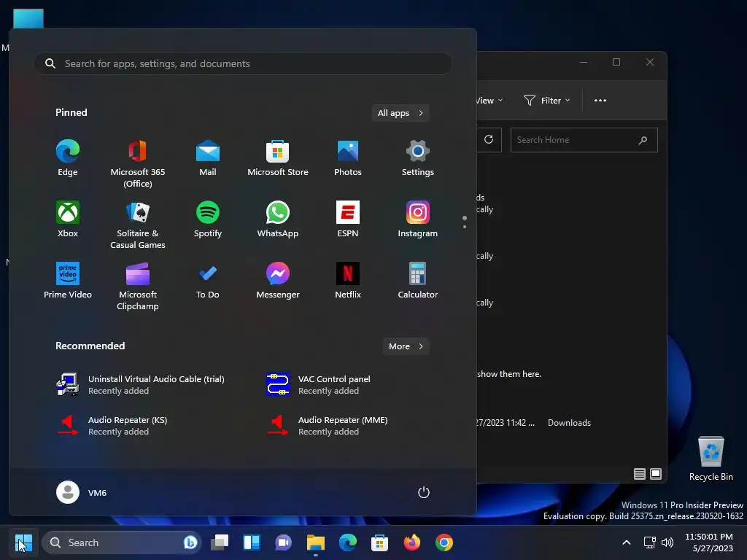Open the Filter dropdown in File Explorer
The image size is (747, 560).
[x=546, y=101]
